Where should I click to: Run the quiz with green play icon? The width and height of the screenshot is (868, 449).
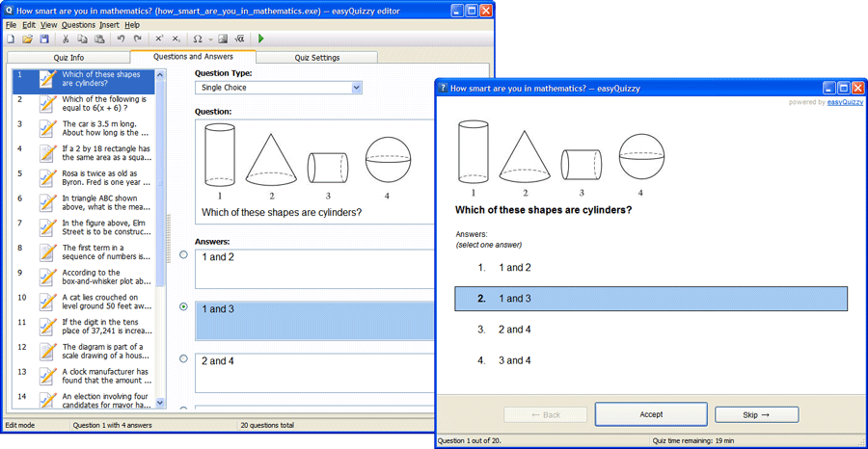pos(261,40)
